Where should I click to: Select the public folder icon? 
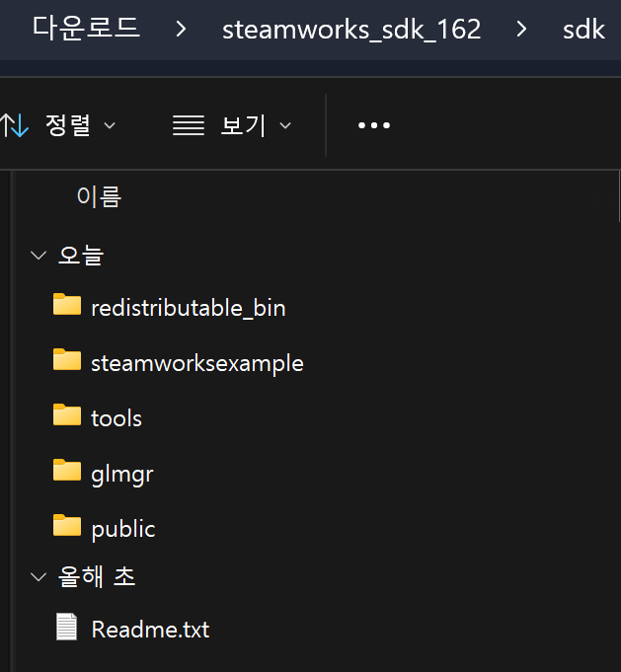(x=67, y=525)
